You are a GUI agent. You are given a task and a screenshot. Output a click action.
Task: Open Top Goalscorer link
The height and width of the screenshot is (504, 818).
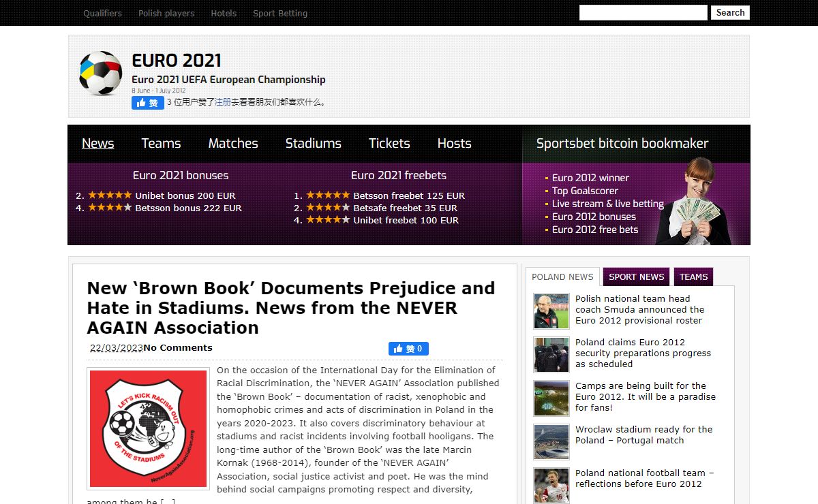[x=585, y=191]
